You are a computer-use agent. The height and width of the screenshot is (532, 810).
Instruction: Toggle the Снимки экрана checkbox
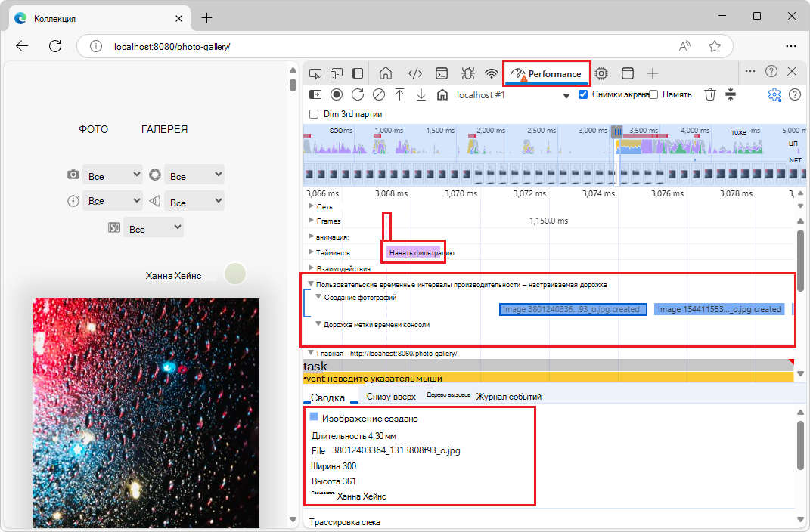point(583,94)
